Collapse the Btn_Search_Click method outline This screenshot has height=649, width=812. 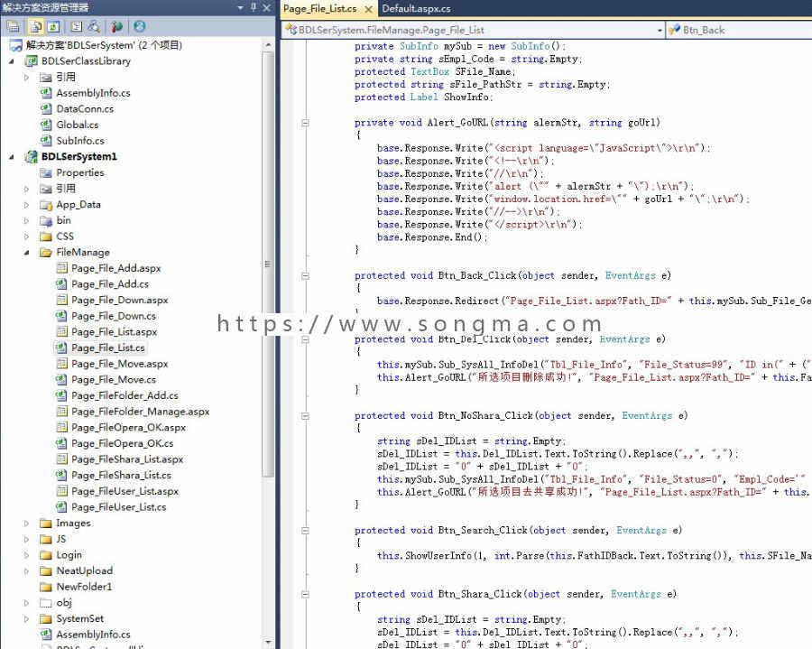click(305, 531)
